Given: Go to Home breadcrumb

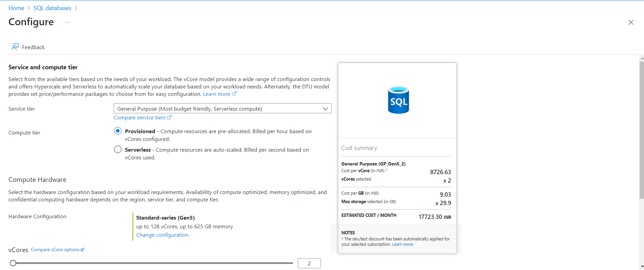Looking at the screenshot, I should (x=16, y=8).
